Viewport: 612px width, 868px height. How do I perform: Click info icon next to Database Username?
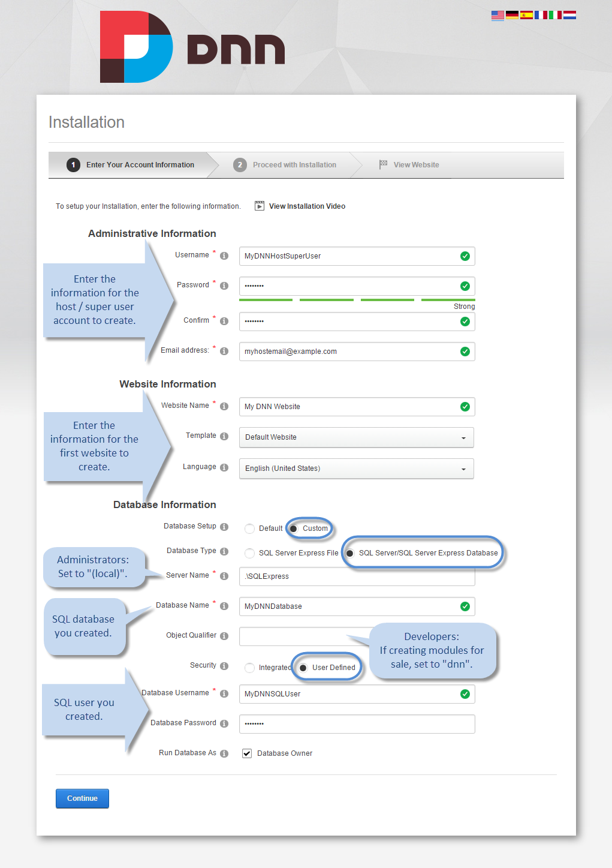(224, 693)
